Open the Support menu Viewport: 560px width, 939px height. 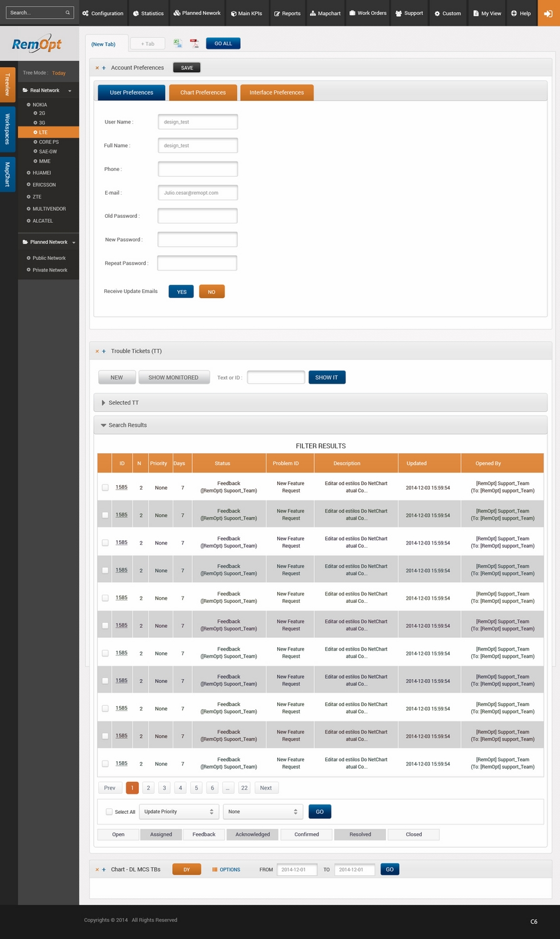pyautogui.click(x=409, y=13)
